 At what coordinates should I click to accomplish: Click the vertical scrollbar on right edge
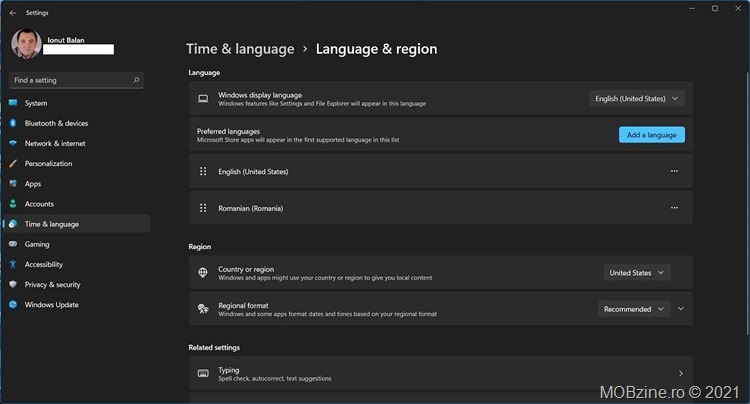coord(747,203)
